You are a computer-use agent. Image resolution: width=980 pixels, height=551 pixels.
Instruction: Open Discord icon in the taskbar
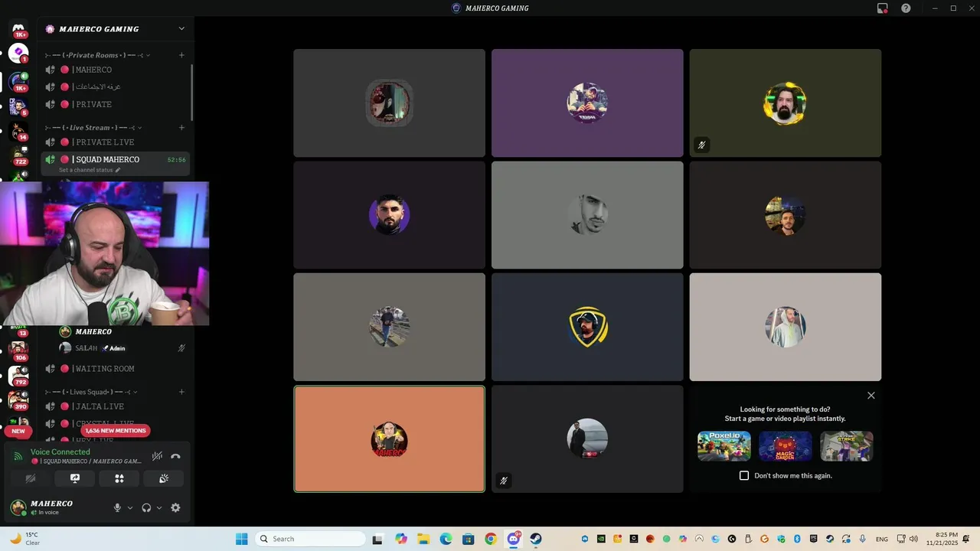pyautogui.click(x=514, y=539)
